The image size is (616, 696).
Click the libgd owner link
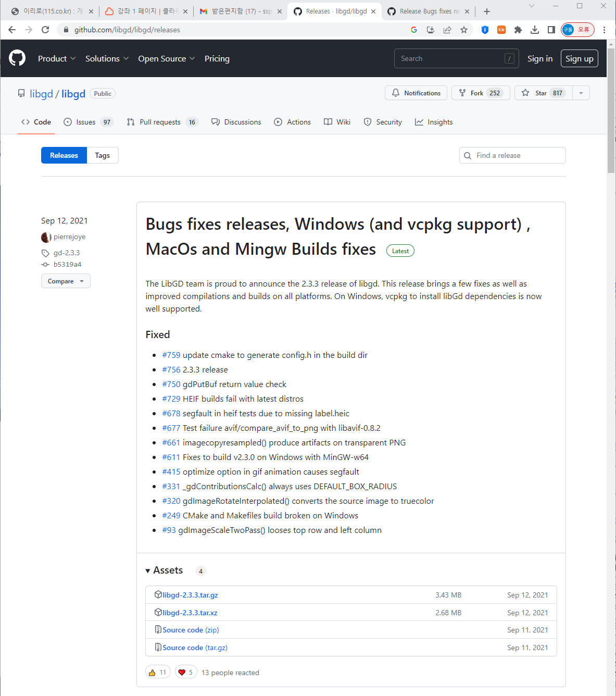pos(42,94)
